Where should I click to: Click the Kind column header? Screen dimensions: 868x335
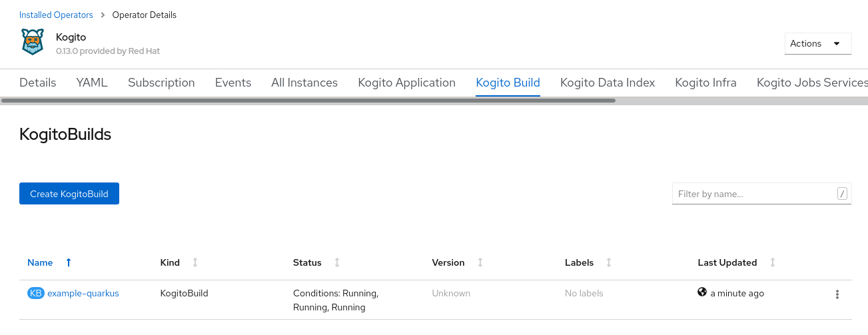pyautogui.click(x=171, y=262)
